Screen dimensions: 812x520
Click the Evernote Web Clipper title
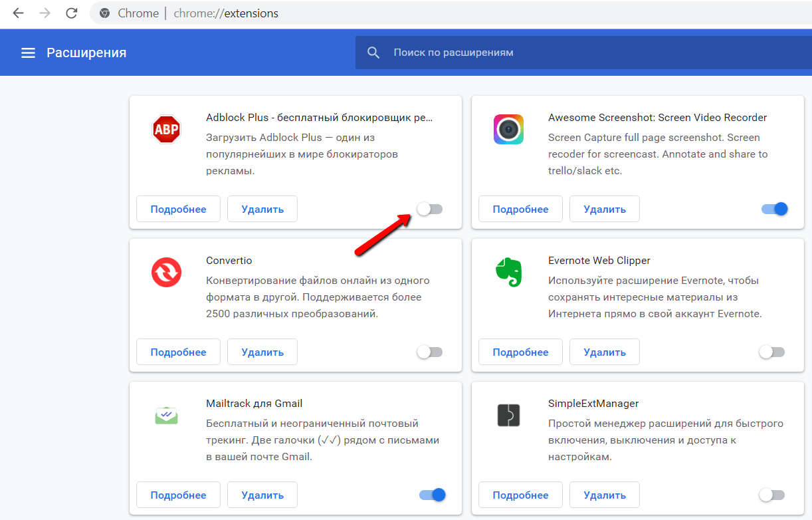coord(599,261)
